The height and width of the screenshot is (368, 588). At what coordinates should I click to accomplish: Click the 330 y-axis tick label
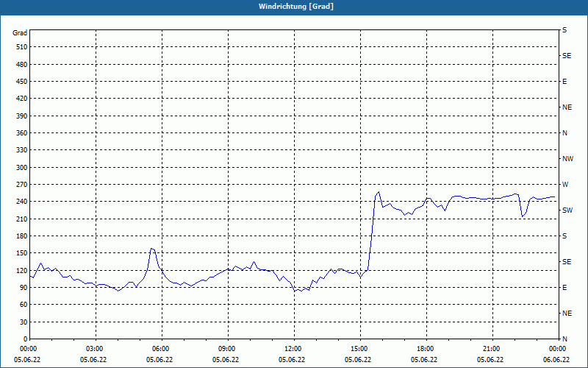point(22,150)
